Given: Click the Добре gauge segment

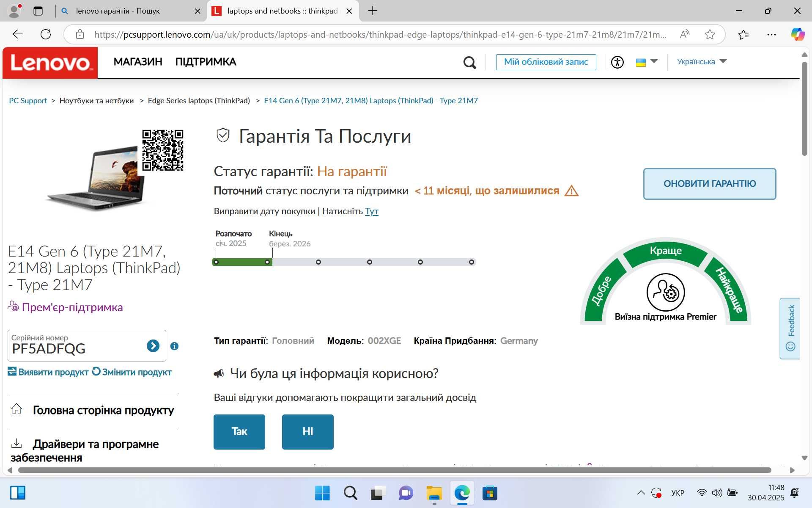Looking at the screenshot, I should pyautogui.click(x=601, y=292).
